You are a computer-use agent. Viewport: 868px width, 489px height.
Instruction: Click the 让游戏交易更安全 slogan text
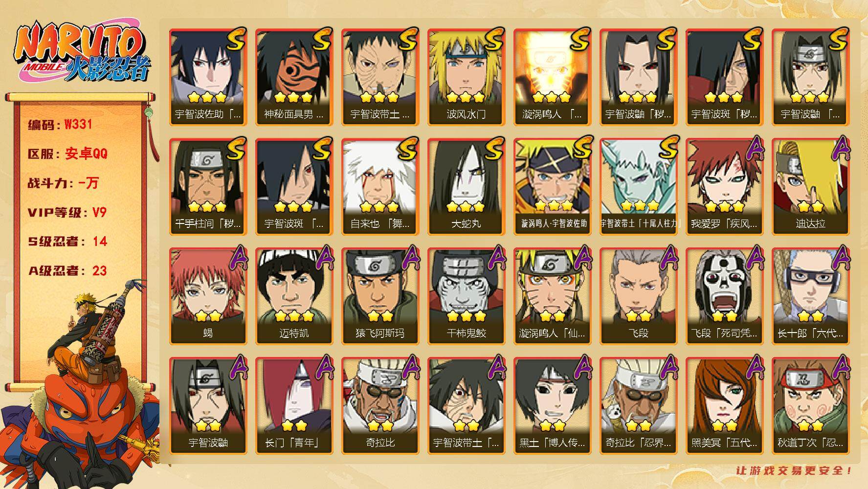[x=794, y=470]
